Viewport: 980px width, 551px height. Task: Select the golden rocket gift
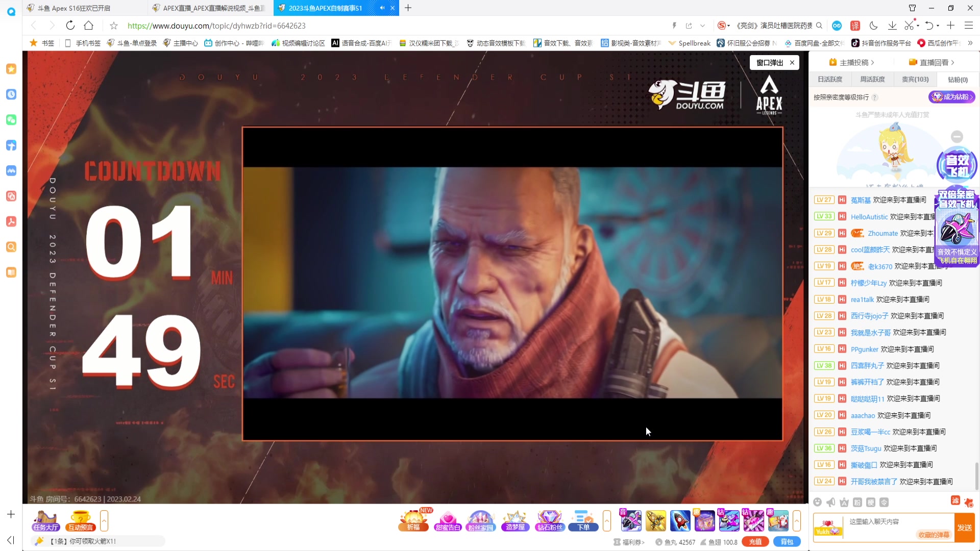[x=655, y=520]
